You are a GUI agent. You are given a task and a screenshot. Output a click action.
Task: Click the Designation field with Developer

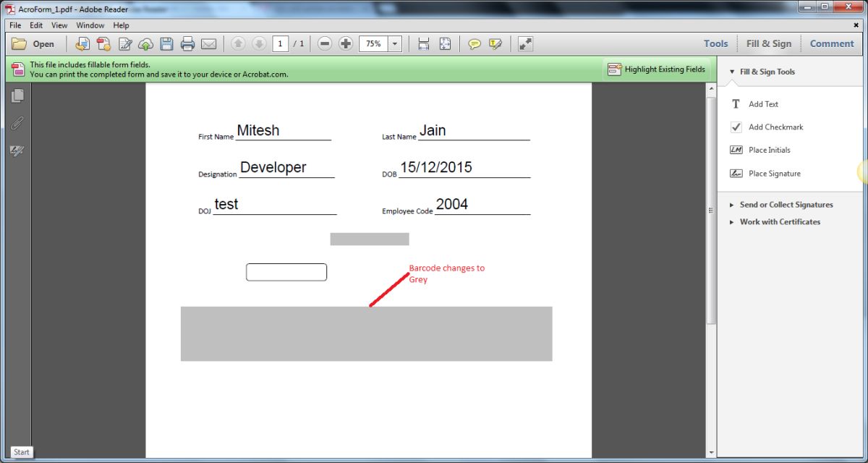tap(286, 168)
